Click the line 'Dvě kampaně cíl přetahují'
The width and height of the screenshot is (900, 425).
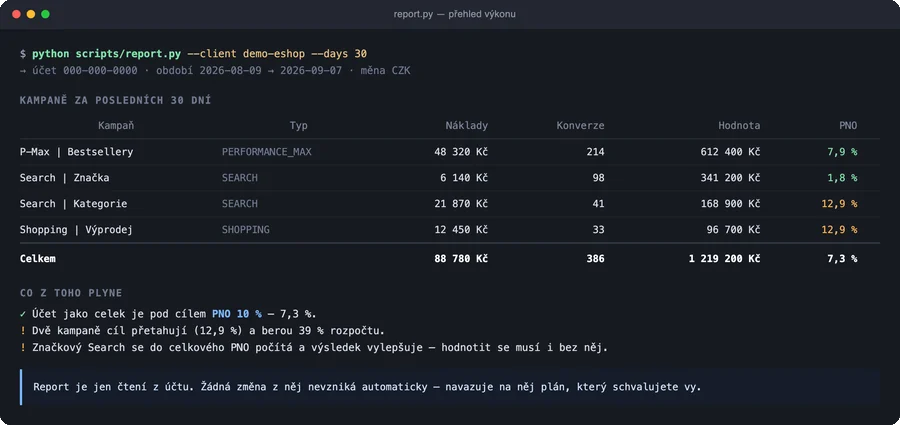point(208,331)
